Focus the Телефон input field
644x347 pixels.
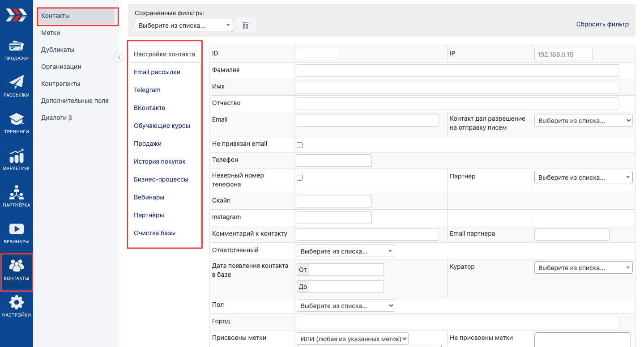(x=334, y=161)
